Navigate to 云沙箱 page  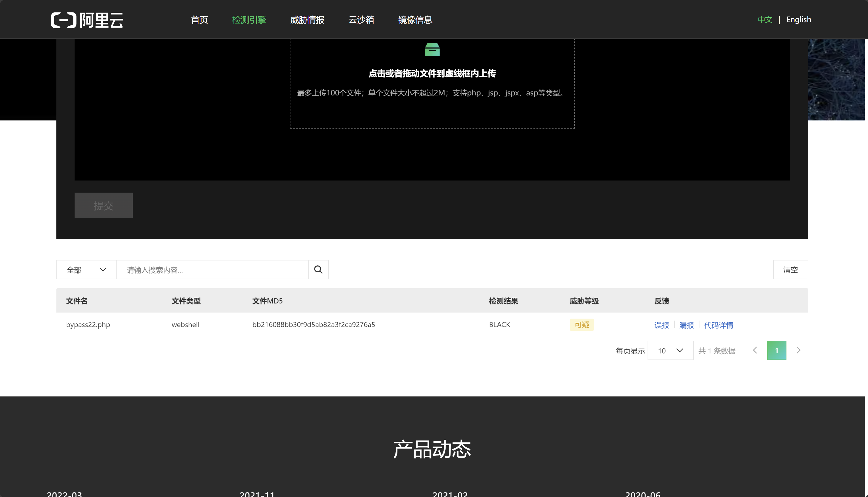tap(361, 20)
